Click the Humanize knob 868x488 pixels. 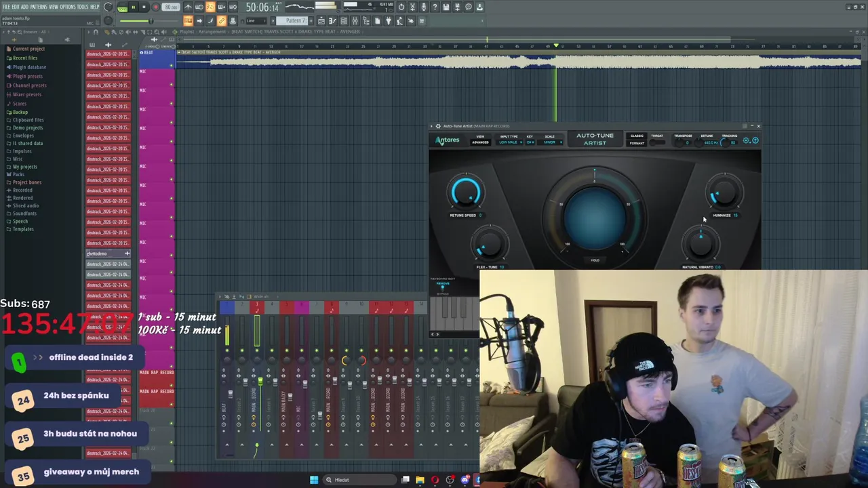724,192
